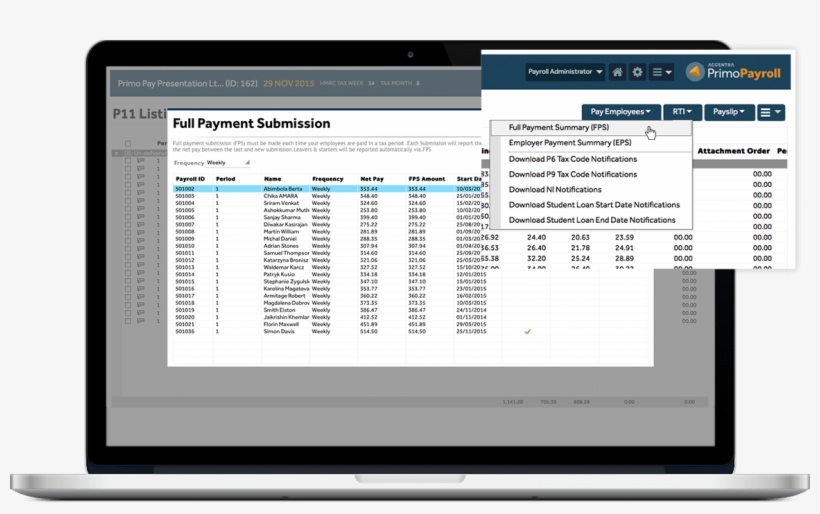Open settings via the gear icon
The width and height of the screenshot is (820, 514).
click(637, 72)
